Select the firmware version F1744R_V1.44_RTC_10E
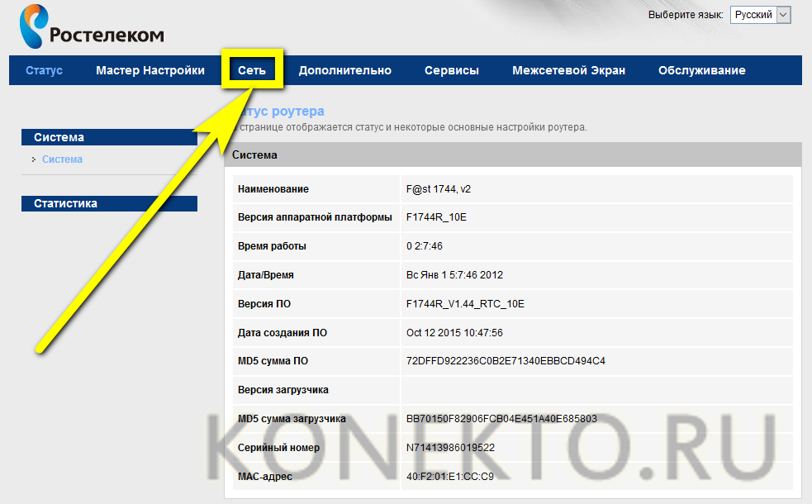This screenshot has height=504, width=812. (465, 304)
